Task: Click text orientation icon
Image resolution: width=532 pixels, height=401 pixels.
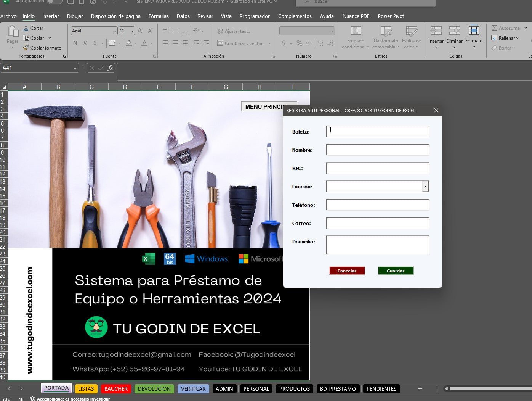Action: pos(196,31)
